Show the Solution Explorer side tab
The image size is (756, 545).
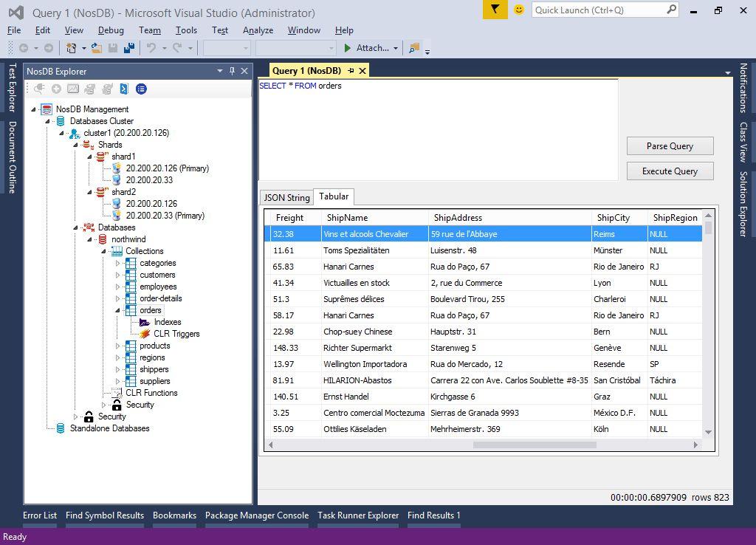743,204
